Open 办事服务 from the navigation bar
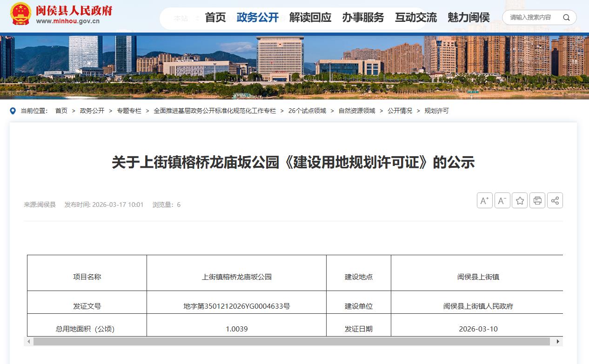This screenshot has width=589, height=364. (x=363, y=18)
